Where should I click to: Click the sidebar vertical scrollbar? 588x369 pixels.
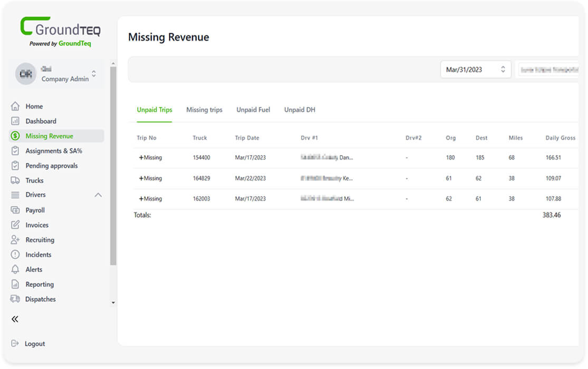pyautogui.click(x=113, y=166)
